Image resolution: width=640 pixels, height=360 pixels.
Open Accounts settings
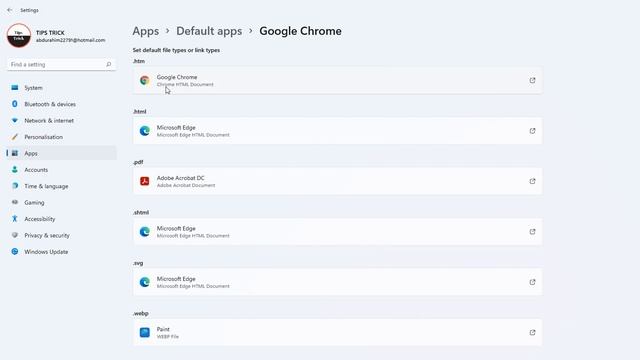(62, 170)
